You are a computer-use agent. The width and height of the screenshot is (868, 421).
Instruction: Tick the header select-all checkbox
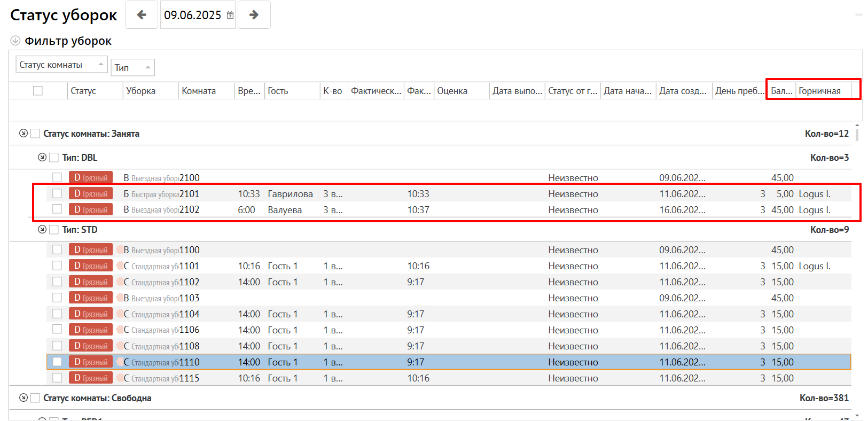(x=38, y=91)
